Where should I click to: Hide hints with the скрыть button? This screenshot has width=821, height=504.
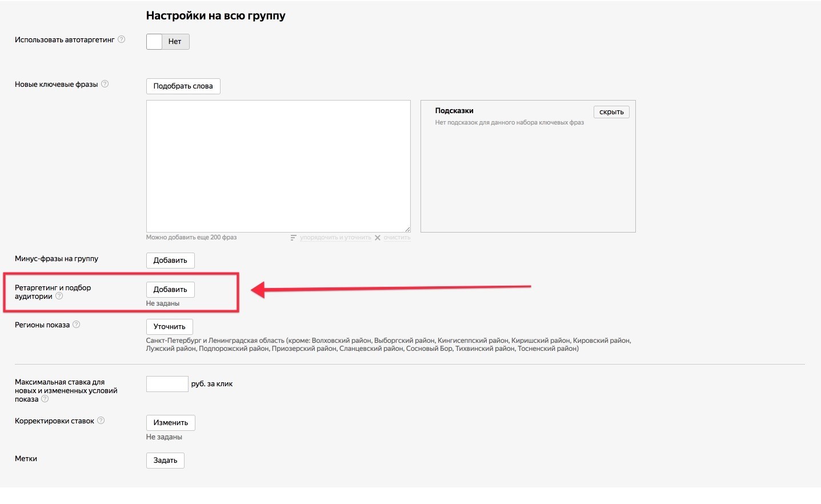pos(611,112)
